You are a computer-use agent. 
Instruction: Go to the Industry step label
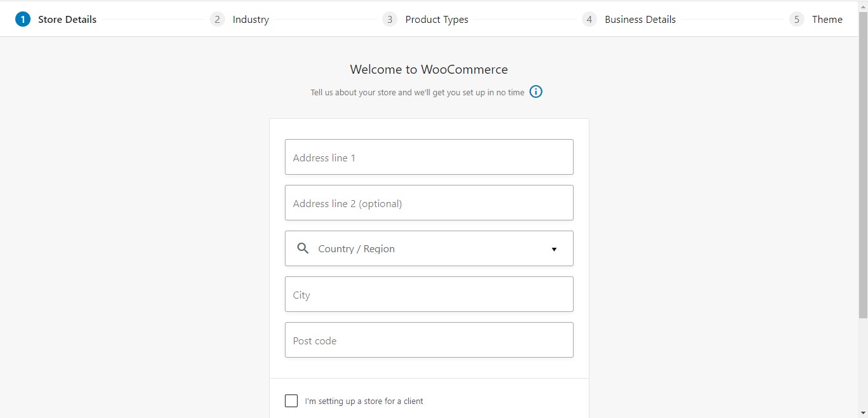pos(251,19)
